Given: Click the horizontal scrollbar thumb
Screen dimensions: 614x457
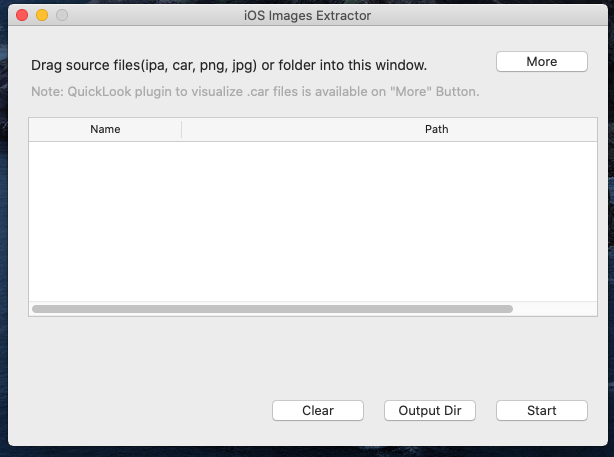Looking at the screenshot, I should point(272,309).
